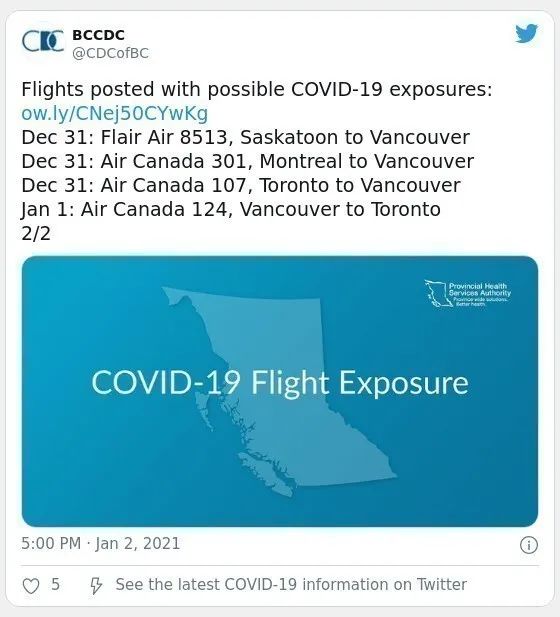The height and width of the screenshot is (617, 560).
Task: Select See the latest COVID-19 information on Twitter
Action: [291, 585]
